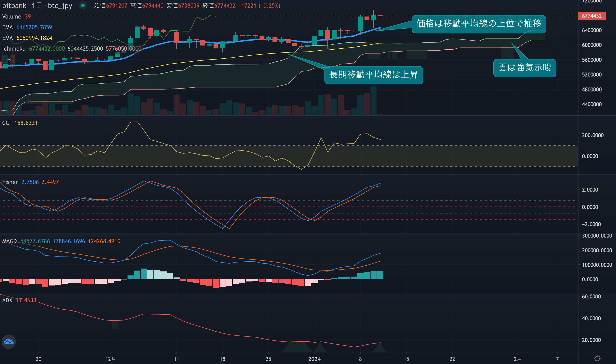Viewport: 616px width, 364px height.
Task: Select the Ichimoku indicator legend
Action: click(14, 49)
